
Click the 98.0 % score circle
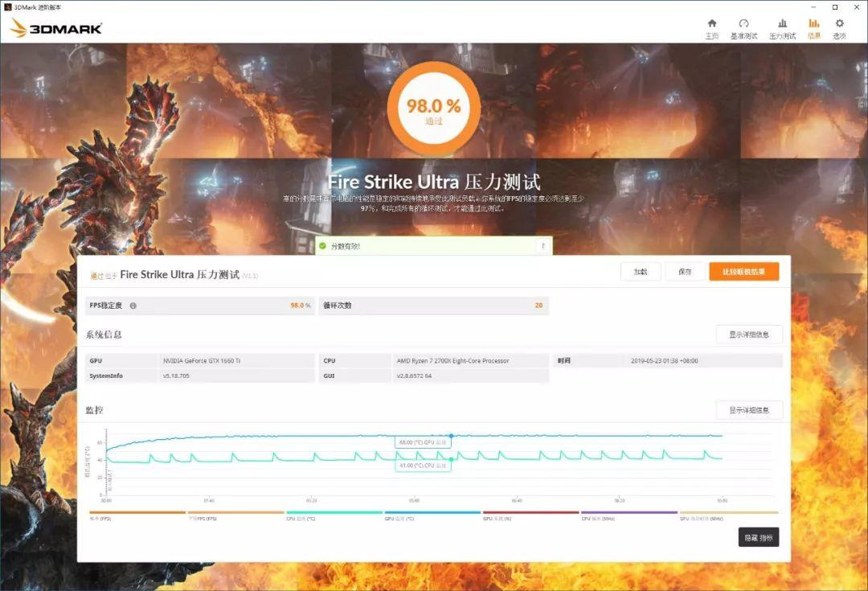coord(433,109)
